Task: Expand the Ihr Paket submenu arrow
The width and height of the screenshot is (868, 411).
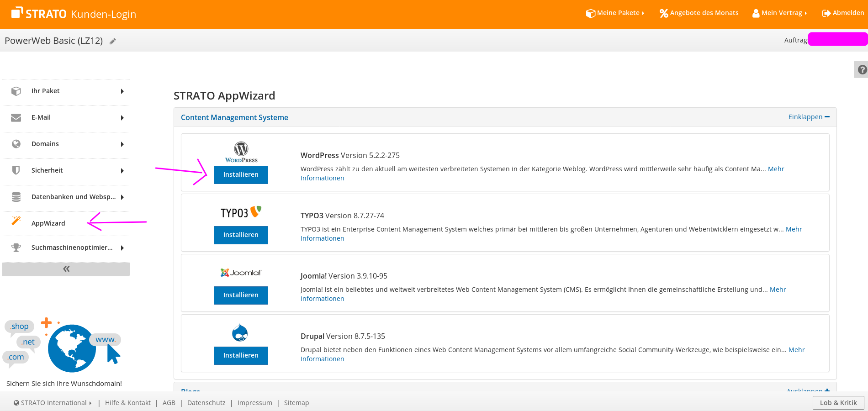Action: [122, 91]
